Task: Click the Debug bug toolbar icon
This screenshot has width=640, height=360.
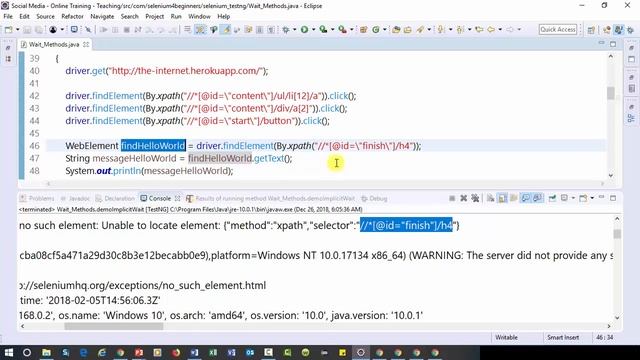Action: point(286,29)
